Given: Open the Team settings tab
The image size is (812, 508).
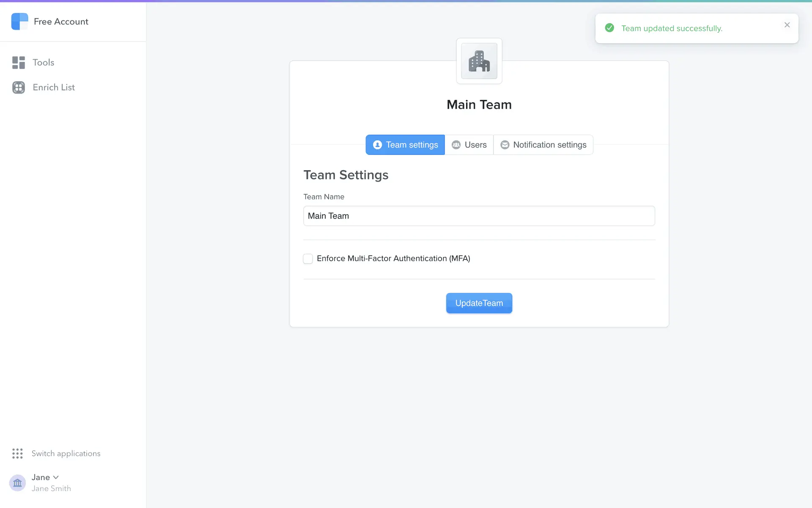Looking at the screenshot, I should (x=405, y=145).
